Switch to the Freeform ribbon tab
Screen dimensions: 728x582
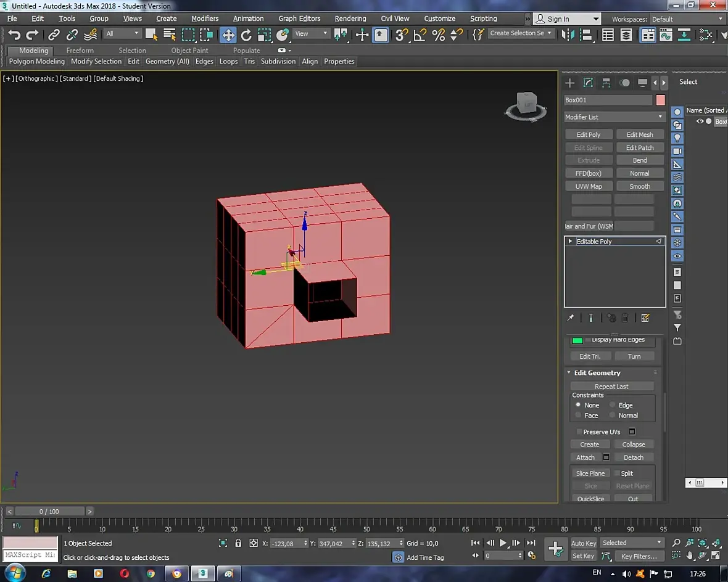(x=80, y=51)
